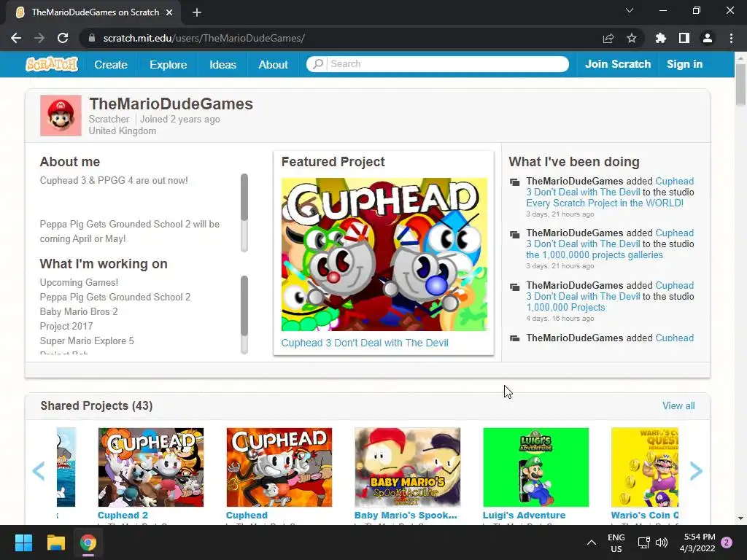Show previous shared projects with left arrow

click(39, 471)
